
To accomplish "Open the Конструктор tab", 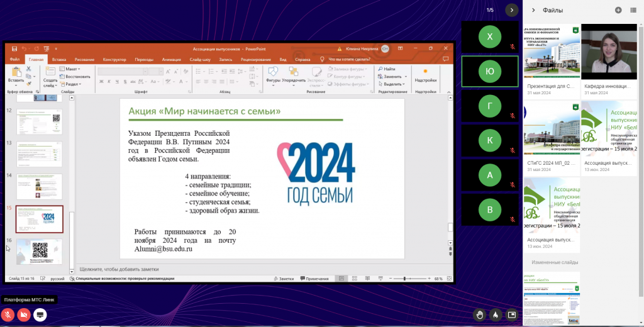I will pos(114,60).
